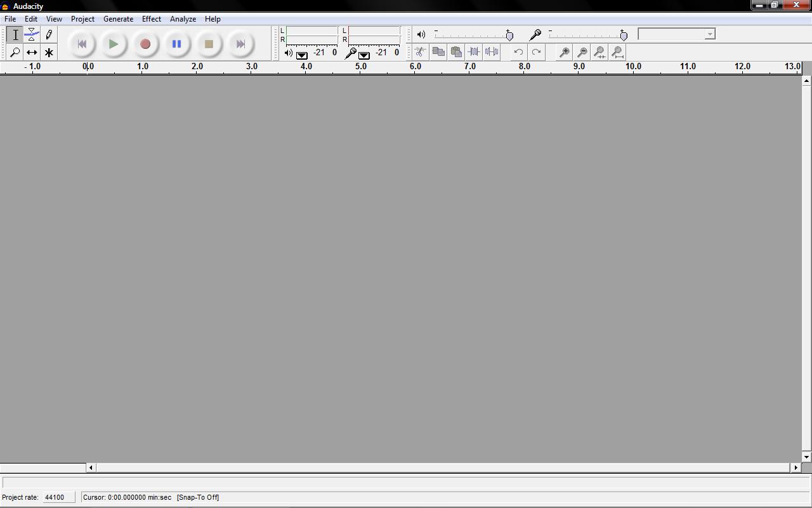This screenshot has width=812, height=508.
Task: Click Fit Selection in window icon
Action: coord(599,52)
